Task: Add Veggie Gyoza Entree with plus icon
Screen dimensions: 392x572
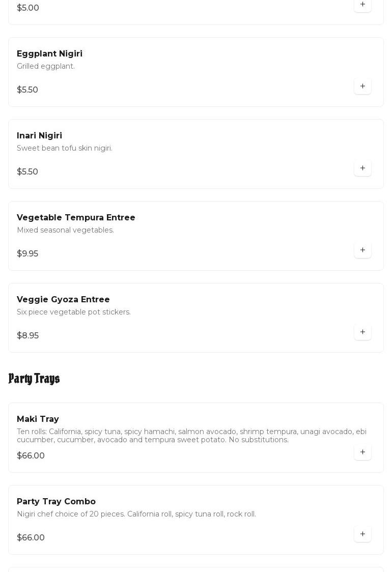Action: coord(362,332)
